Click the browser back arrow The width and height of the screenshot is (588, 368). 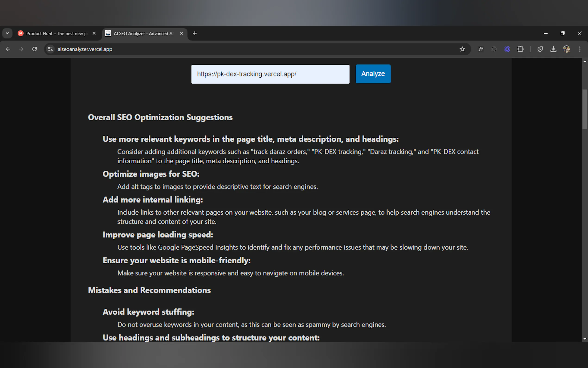coord(8,49)
